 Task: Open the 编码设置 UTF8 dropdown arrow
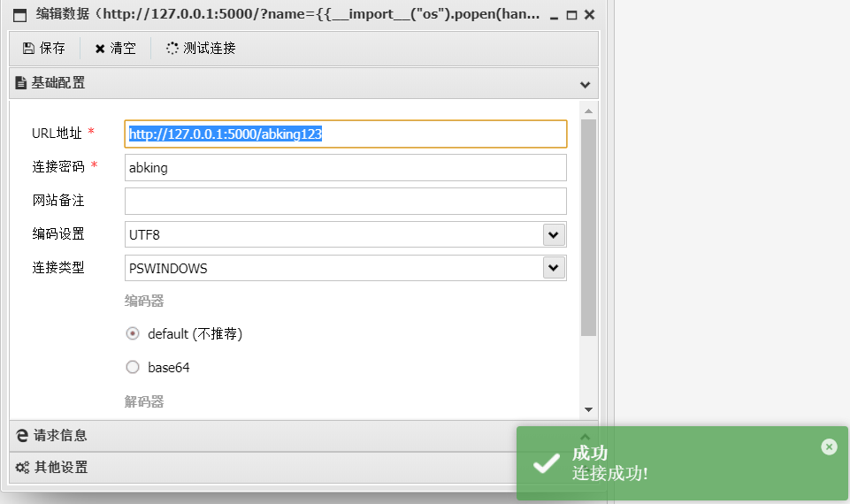click(554, 234)
